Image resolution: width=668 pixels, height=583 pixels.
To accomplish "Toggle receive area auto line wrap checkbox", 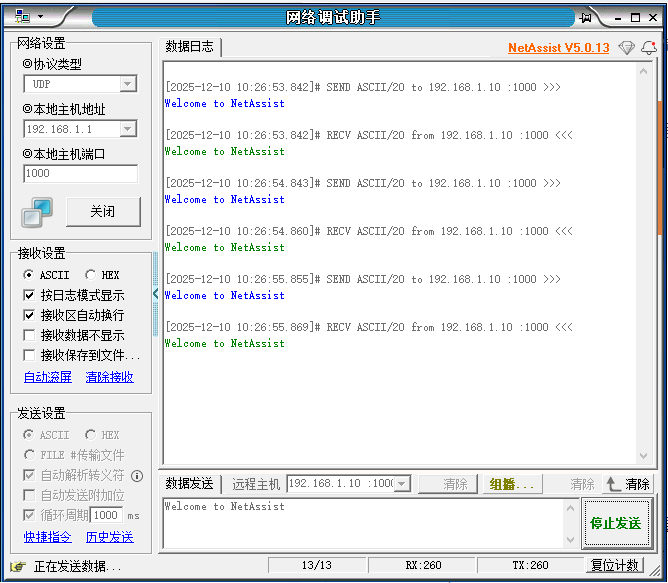I will 29,315.
